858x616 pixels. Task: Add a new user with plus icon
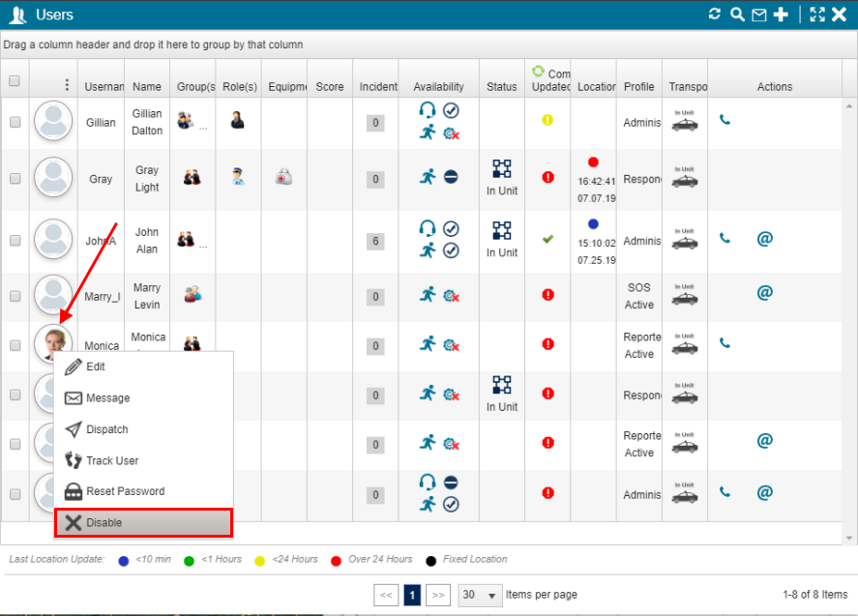[781, 15]
